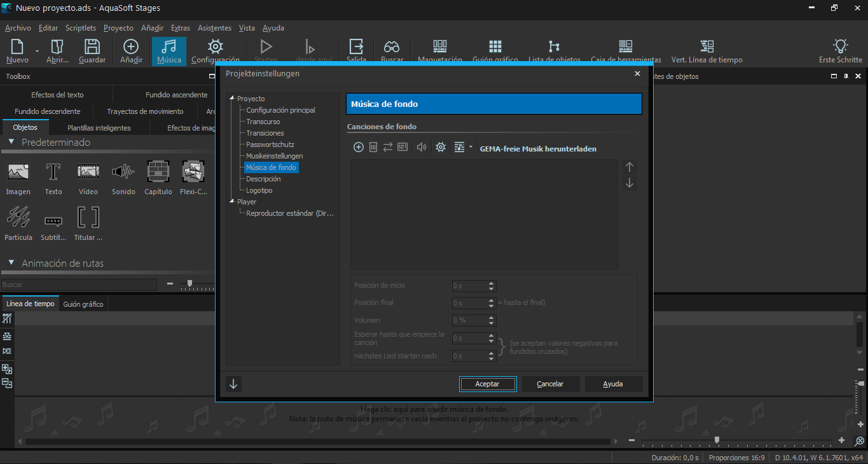
Task: Click the Buscar binoculars toolbar icon
Action: [392, 51]
